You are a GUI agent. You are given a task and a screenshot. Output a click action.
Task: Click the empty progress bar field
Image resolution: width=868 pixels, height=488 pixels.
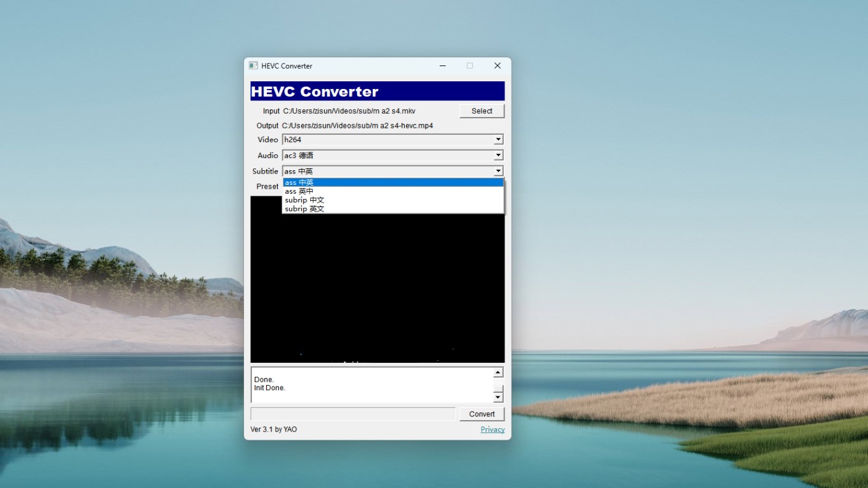point(353,414)
